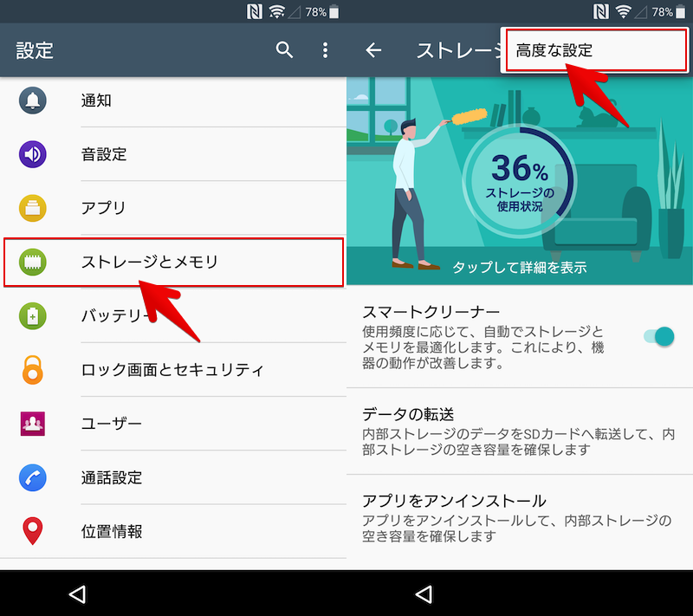The image size is (693, 616).
Task: Open データの転送 option
Action: [520, 431]
